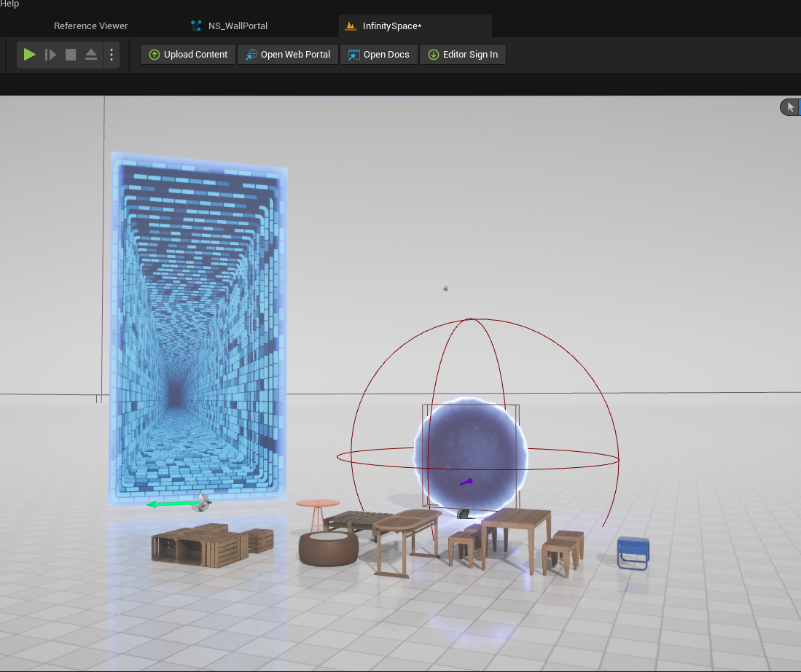
Task: Switch to the NS_WallPortal tab
Action: pos(238,26)
